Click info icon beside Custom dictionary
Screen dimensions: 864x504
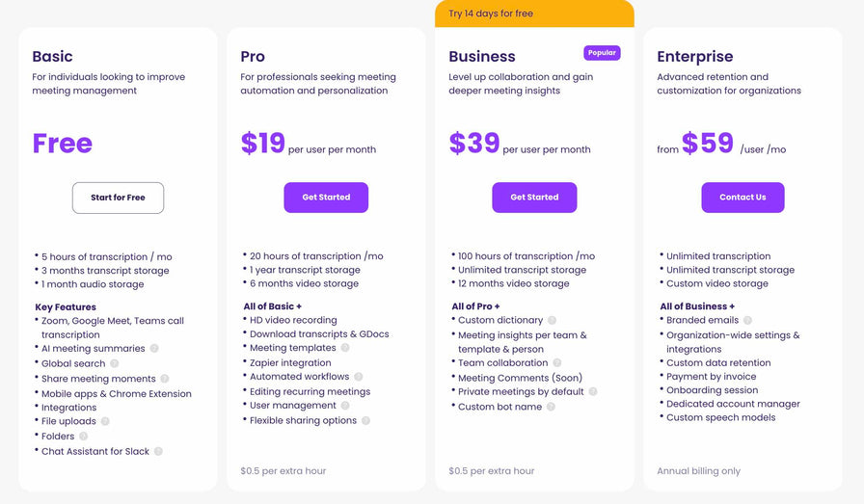pyautogui.click(x=553, y=320)
